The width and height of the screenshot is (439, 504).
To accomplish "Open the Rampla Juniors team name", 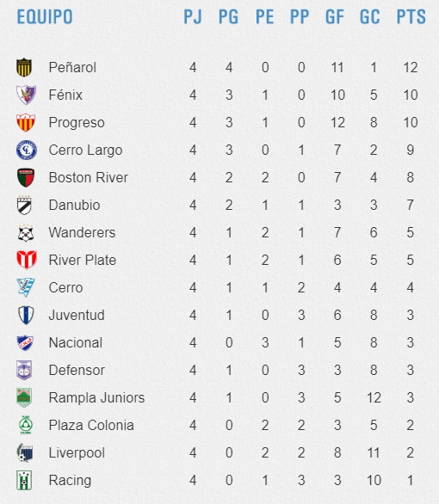I will (x=96, y=398).
